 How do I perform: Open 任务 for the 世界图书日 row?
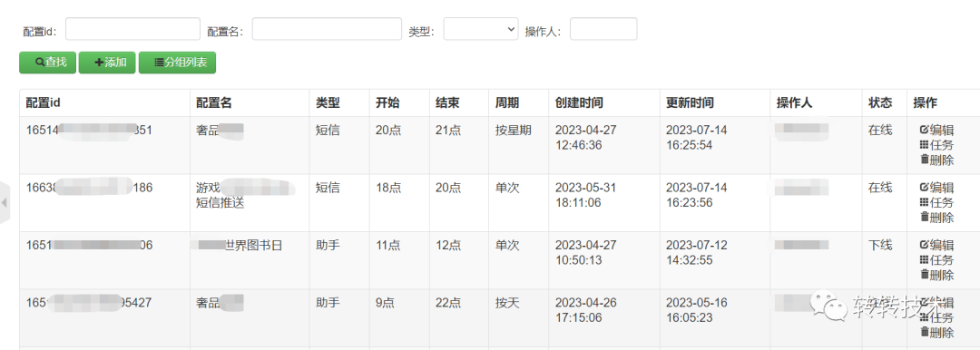click(936, 260)
